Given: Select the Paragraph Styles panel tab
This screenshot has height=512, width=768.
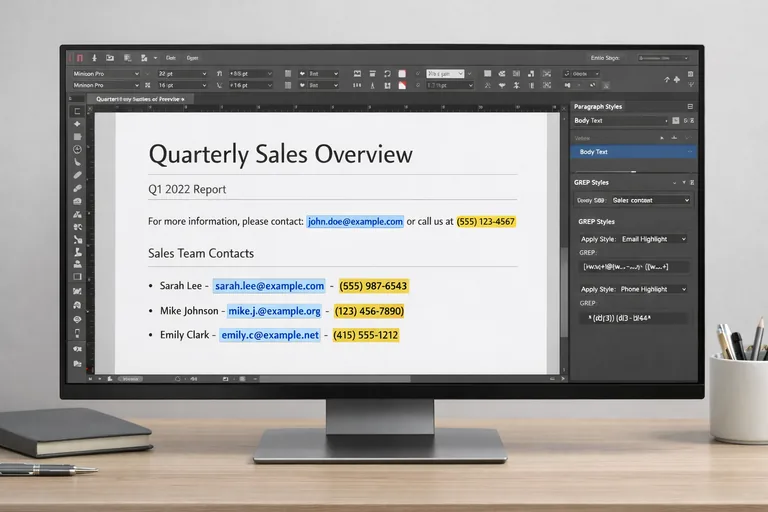Looking at the screenshot, I should pos(599,106).
